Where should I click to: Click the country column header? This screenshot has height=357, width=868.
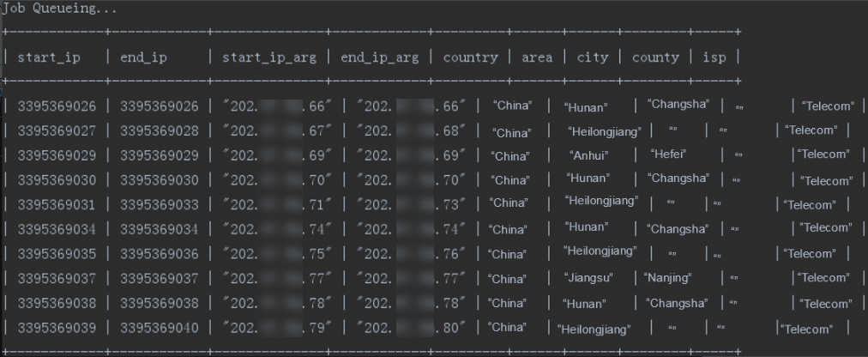pyautogui.click(x=470, y=57)
